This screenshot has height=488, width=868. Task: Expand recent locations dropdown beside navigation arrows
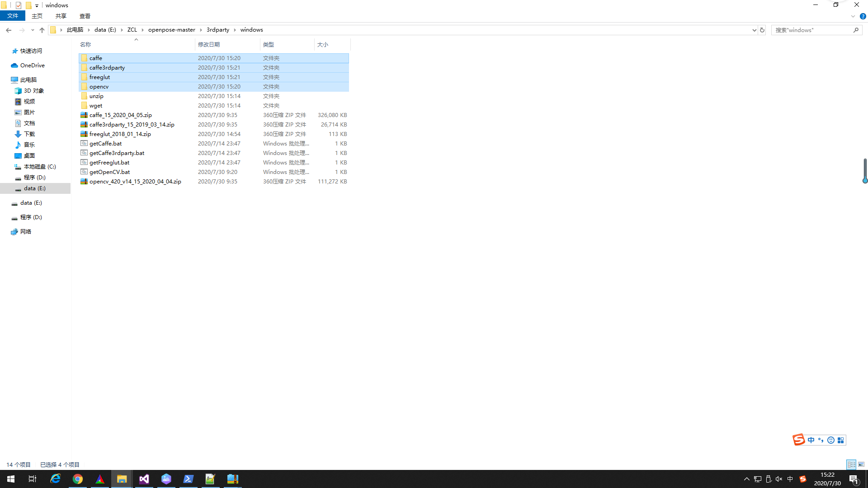[33, 30]
